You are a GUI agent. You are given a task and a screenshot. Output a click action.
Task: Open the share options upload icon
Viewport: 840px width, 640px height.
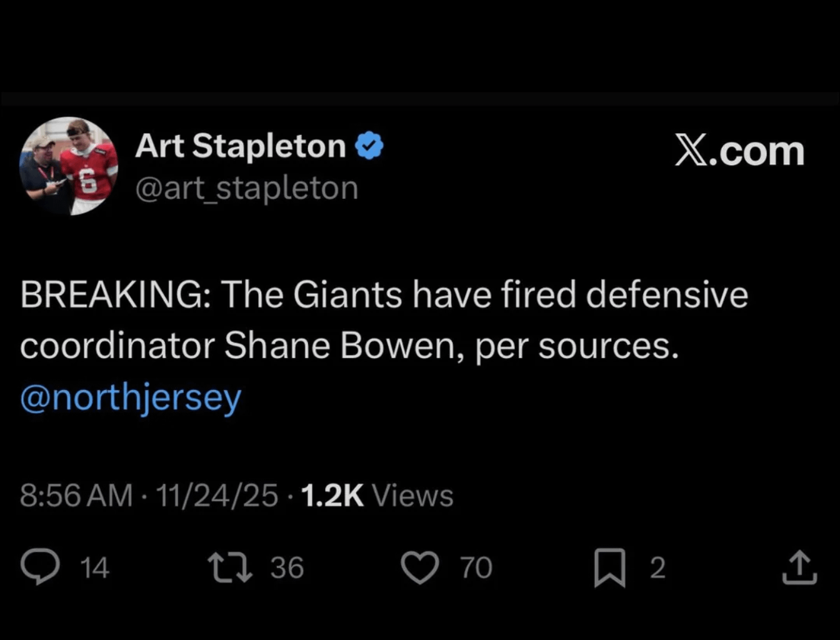(799, 567)
